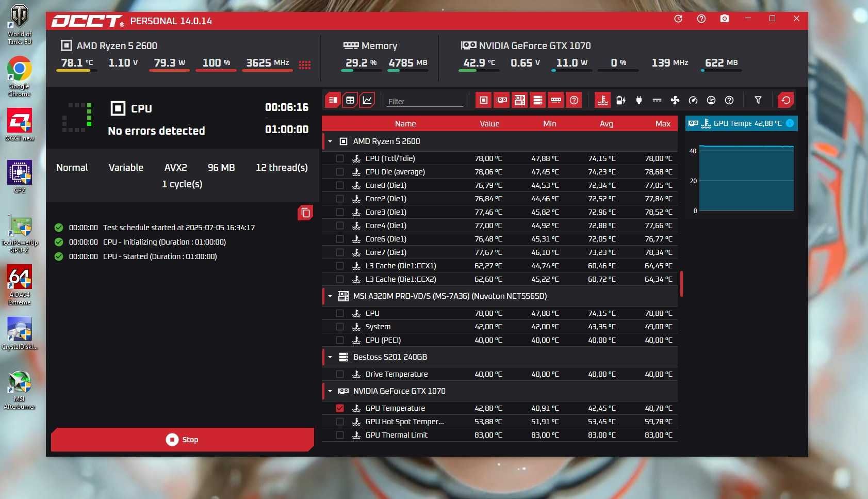Click the AVX2 instruction set label
The height and width of the screenshot is (499, 868).
coord(176,168)
